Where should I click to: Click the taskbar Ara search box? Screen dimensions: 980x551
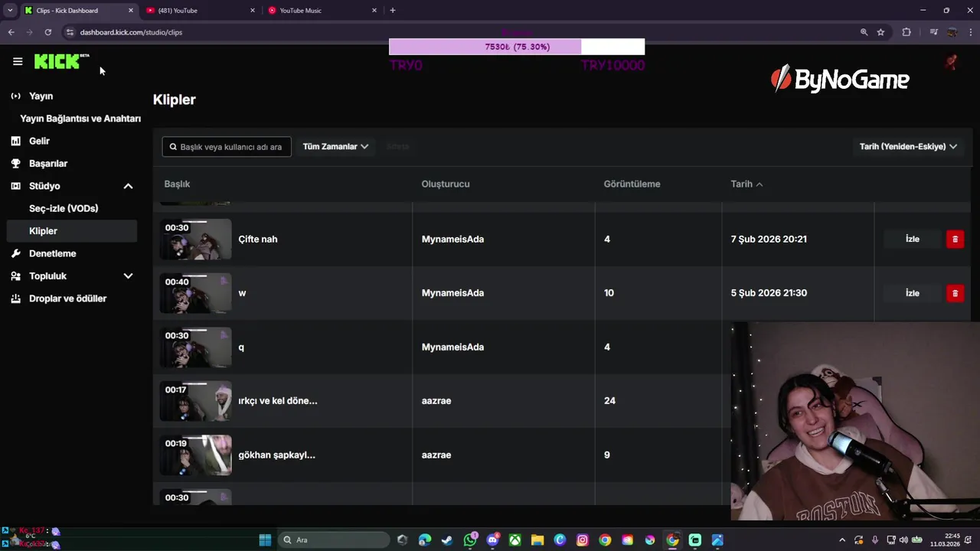334,540
